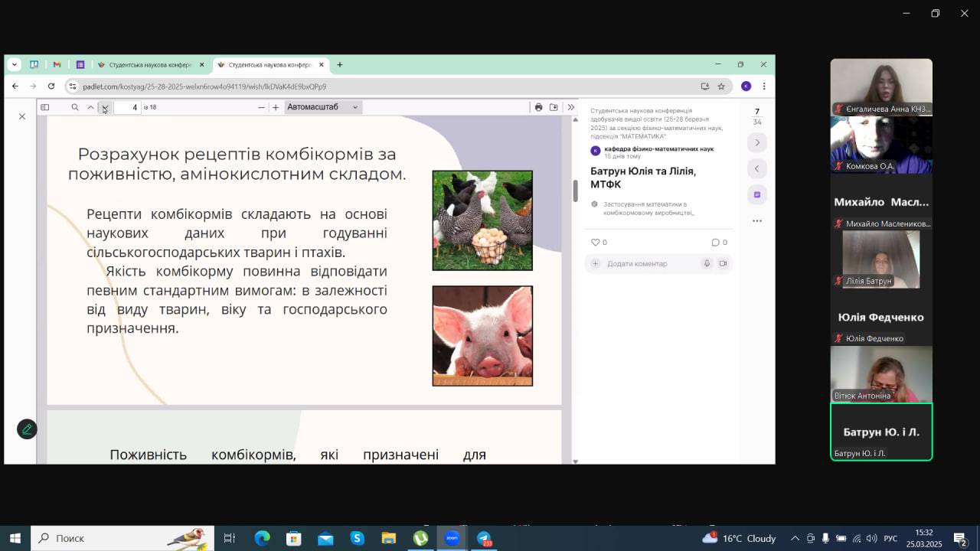Go to next Padlet post
The image size is (980, 551).
coord(757,142)
